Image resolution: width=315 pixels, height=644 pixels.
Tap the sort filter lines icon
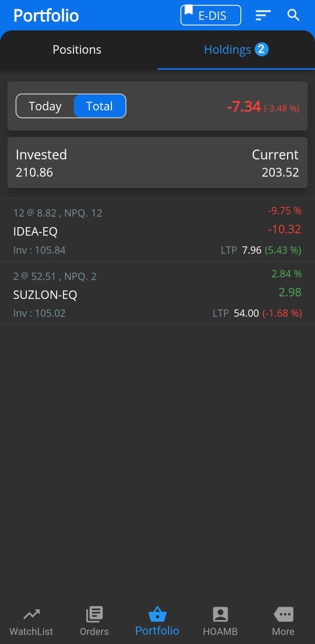[x=263, y=16]
